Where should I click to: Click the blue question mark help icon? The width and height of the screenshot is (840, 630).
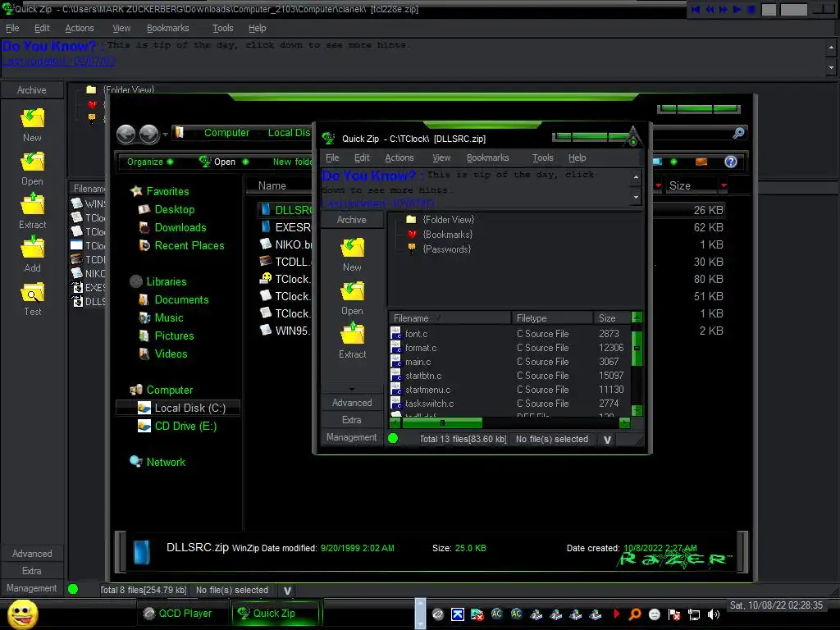[731, 162]
